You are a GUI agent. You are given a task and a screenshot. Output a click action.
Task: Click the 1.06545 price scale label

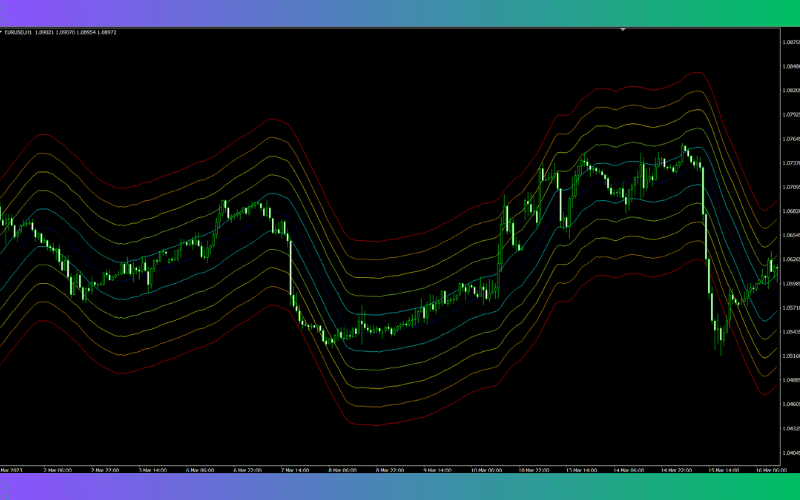[788, 235]
